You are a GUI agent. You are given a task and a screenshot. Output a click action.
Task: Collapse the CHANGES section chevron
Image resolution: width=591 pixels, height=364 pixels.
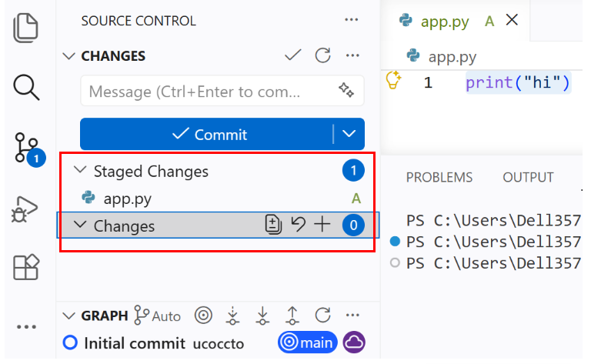point(68,56)
